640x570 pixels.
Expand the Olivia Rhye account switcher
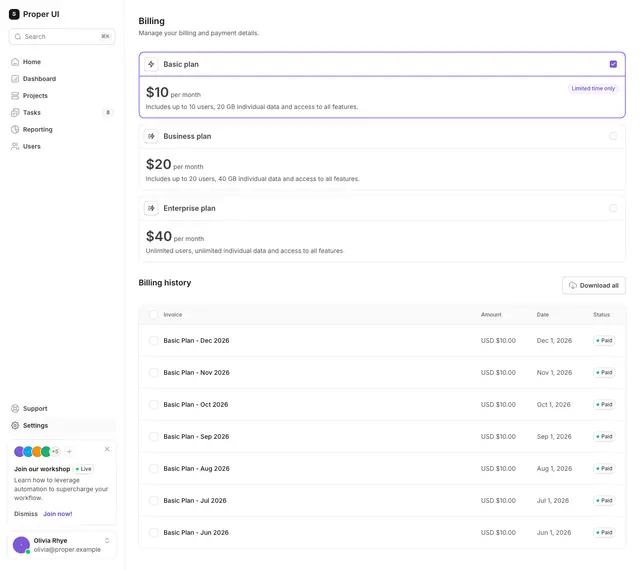pyautogui.click(x=107, y=541)
